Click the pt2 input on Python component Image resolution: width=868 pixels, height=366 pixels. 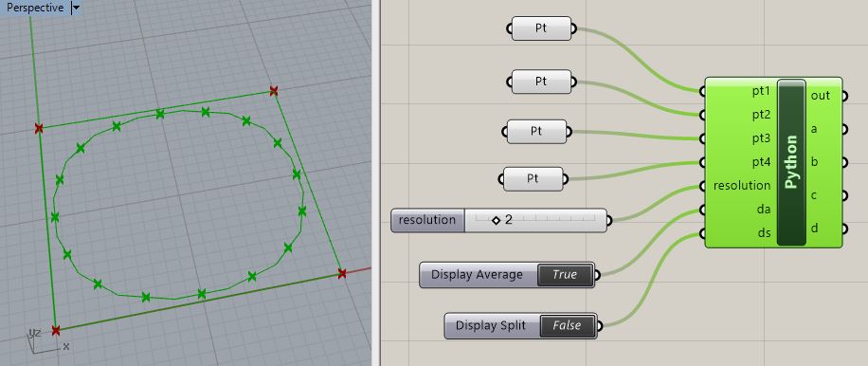[761, 115]
